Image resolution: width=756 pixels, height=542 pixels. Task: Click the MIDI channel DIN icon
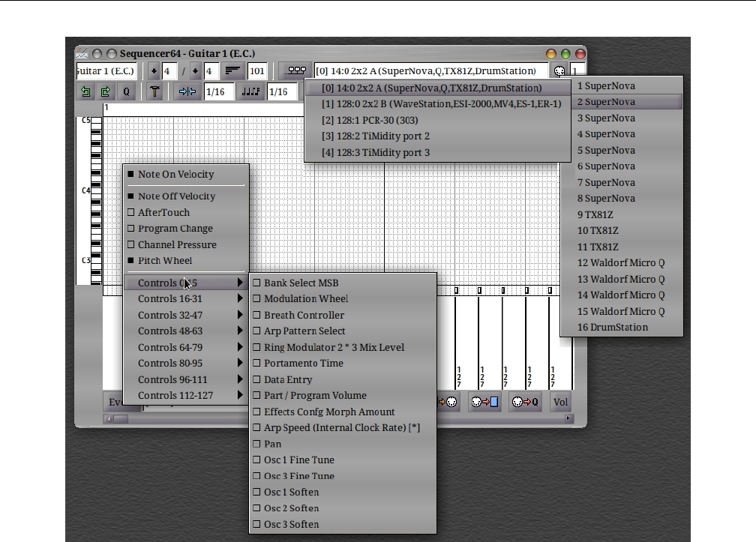(x=559, y=70)
